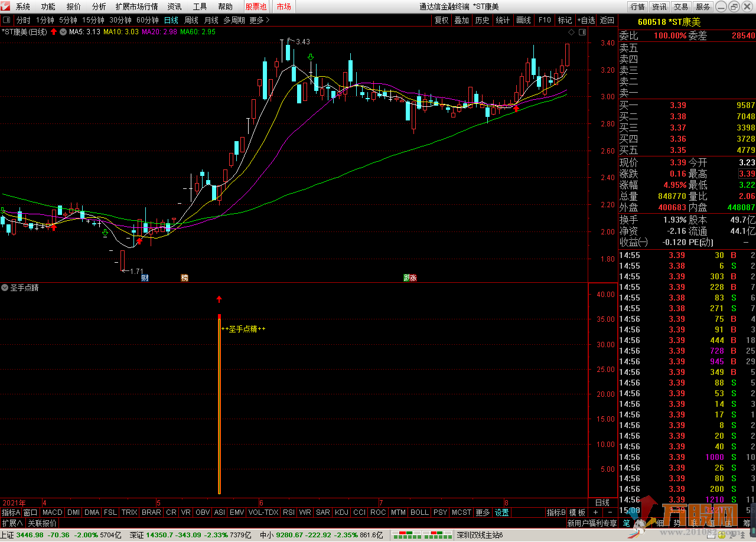Click the 跟涨 marker on the chart
Image resolution: width=756 pixels, height=542 pixels.
pos(410,277)
